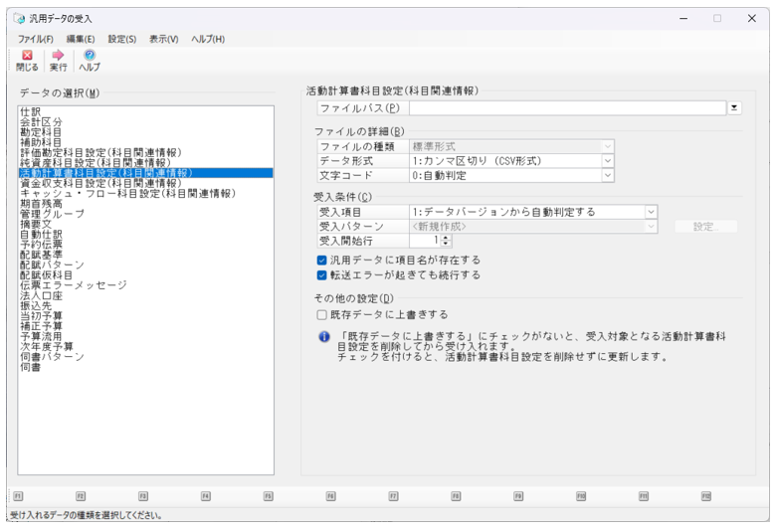Open the ヘルプ toolbar icon

click(90, 56)
